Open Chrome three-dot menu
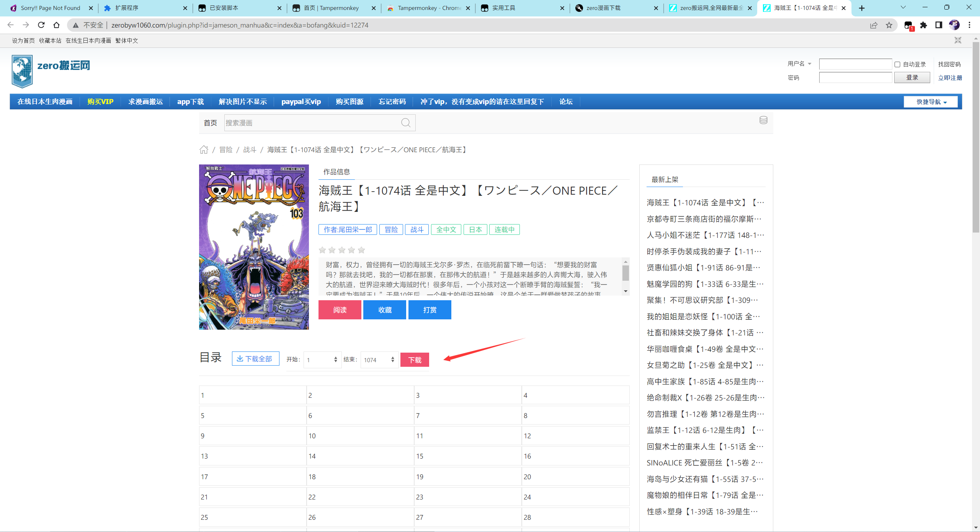 969,25
